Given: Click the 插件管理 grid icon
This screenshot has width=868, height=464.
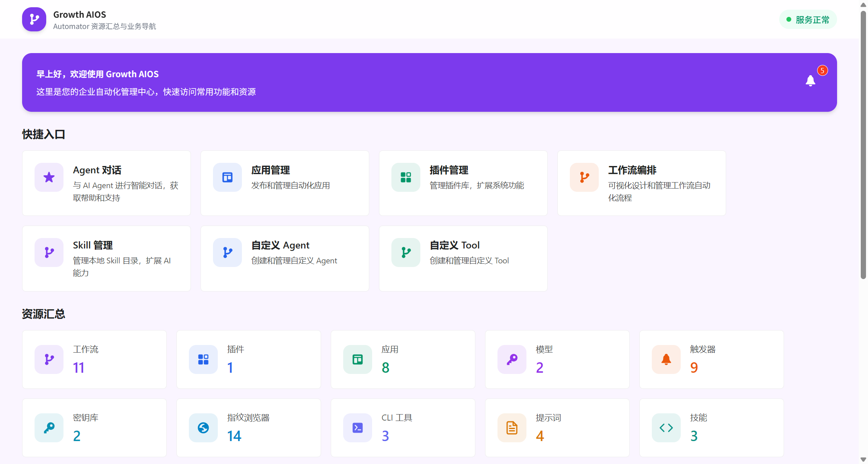Looking at the screenshot, I should (x=406, y=177).
